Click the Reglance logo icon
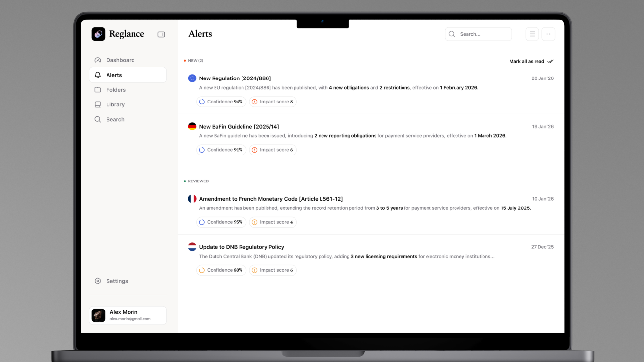 click(x=98, y=34)
